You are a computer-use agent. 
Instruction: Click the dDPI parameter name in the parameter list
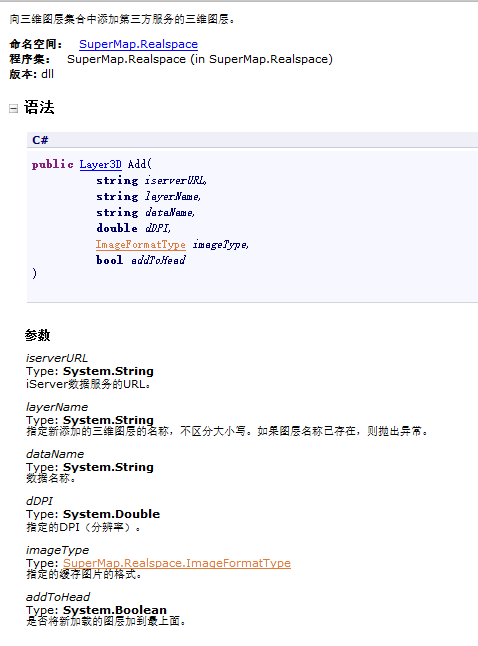click(x=40, y=501)
